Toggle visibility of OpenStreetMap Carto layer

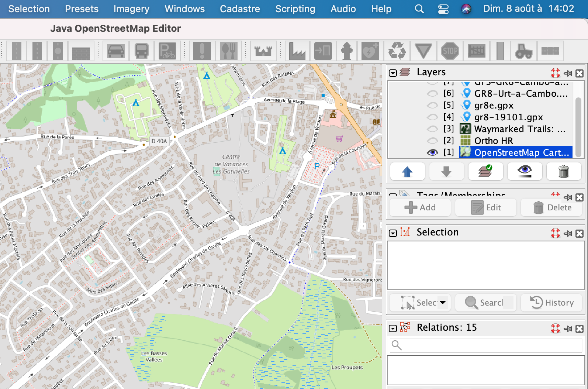(x=432, y=152)
